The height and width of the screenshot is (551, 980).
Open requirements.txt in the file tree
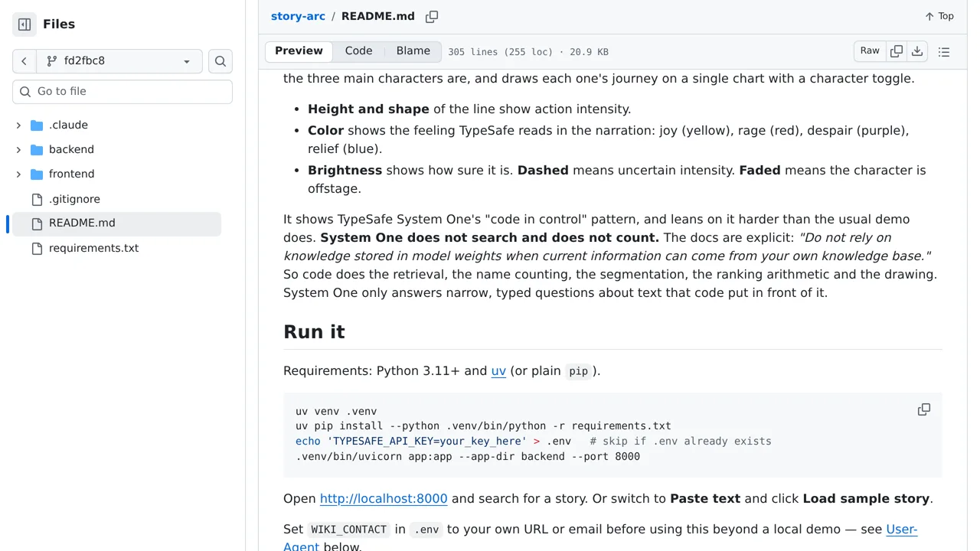click(x=93, y=248)
